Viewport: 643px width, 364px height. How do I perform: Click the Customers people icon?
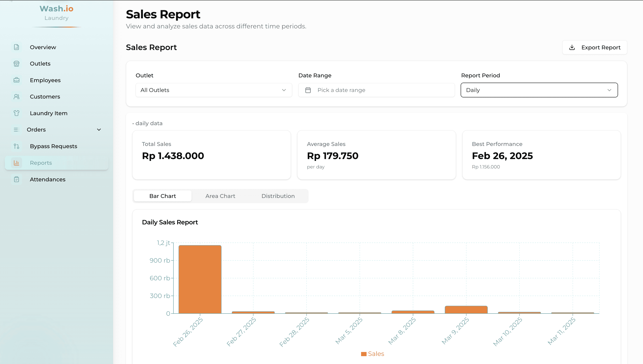coord(16,97)
